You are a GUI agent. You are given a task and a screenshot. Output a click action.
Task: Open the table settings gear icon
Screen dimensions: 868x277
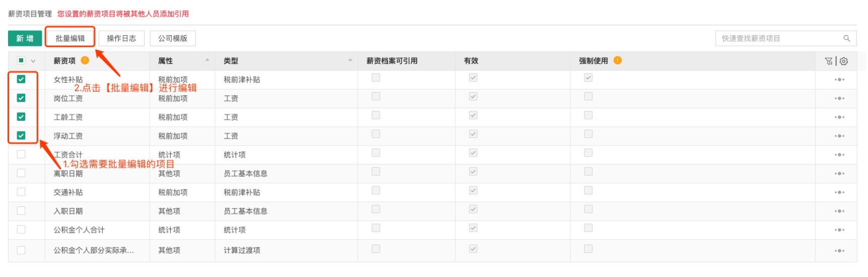click(844, 61)
